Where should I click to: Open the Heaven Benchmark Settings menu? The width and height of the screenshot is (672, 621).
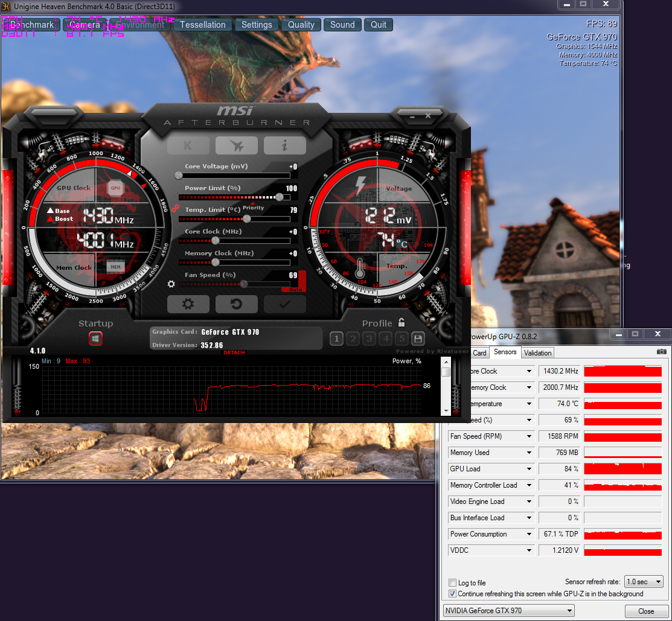[256, 25]
